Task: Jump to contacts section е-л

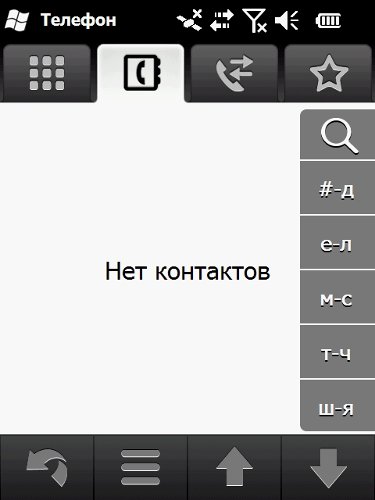Action: point(338,242)
